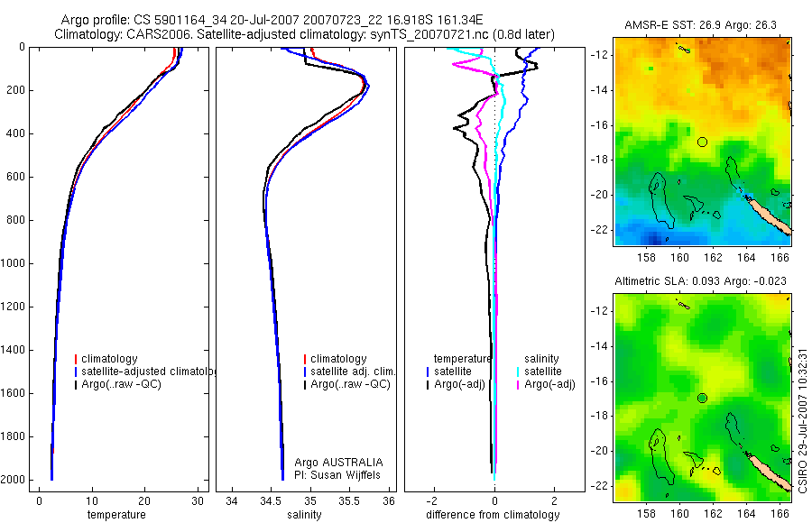Viewport: 812px width, 523px height.
Task: Click the Climatology CARS2006 subtitle line
Action: (x=304, y=34)
